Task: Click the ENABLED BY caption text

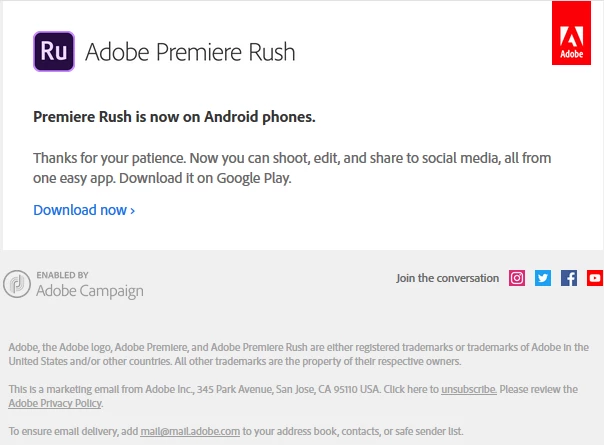Action: [x=62, y=275]
